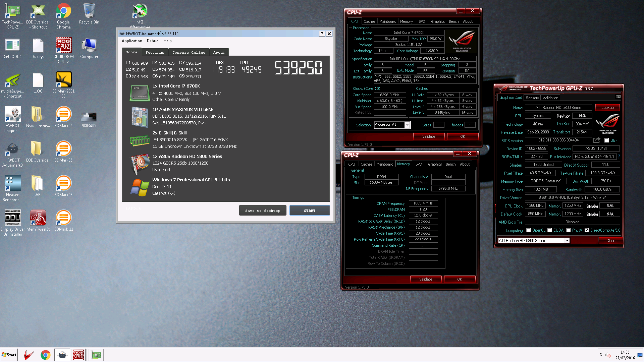Click OK in top CPU-Z window
Screen dimensions: 644x362
pyautogui.click(x=463, y=136)
